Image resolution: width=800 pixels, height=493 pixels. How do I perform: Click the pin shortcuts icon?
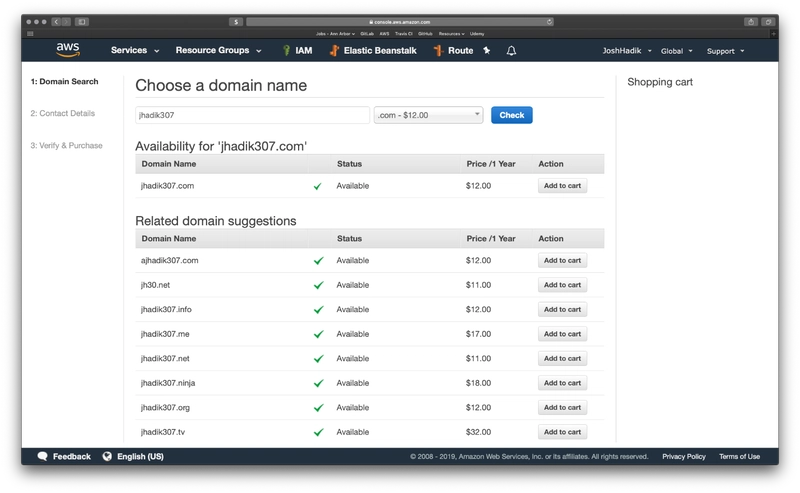coord(487,50)
